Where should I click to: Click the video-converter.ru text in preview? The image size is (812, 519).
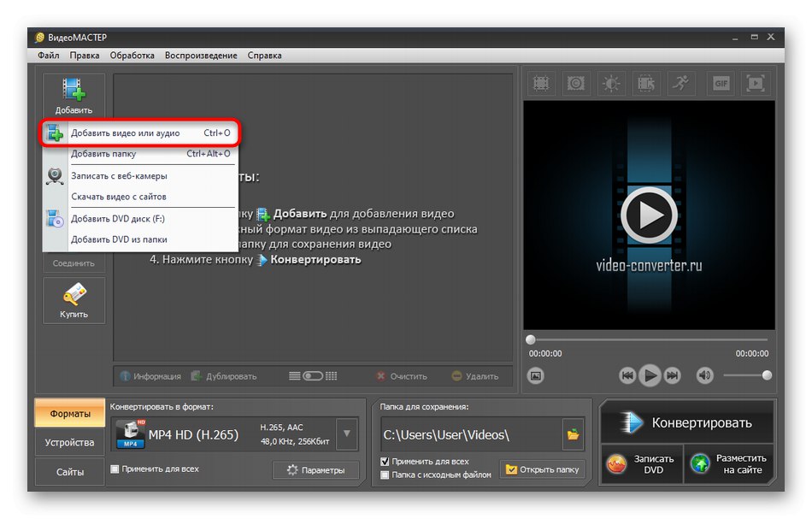pos(649,266)
